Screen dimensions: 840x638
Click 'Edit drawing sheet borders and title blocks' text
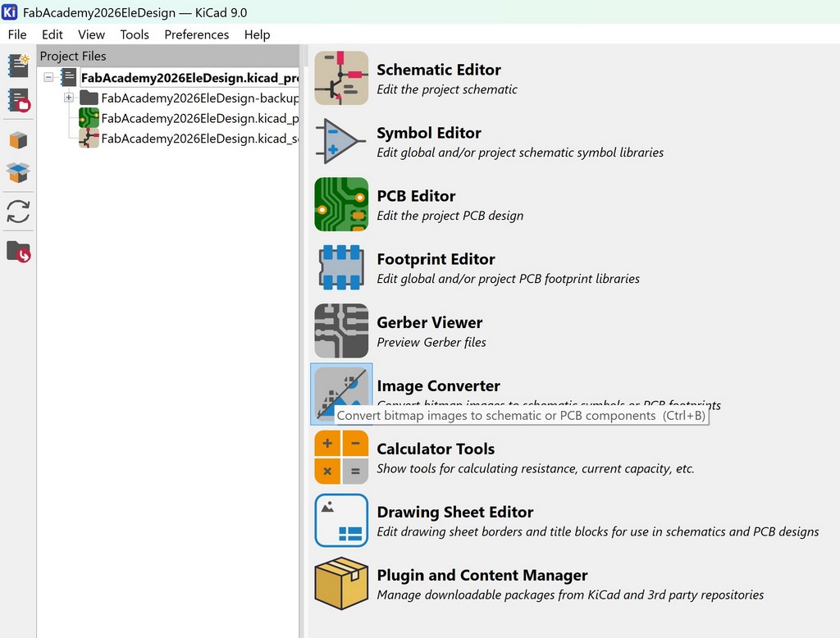click(598, 532)
